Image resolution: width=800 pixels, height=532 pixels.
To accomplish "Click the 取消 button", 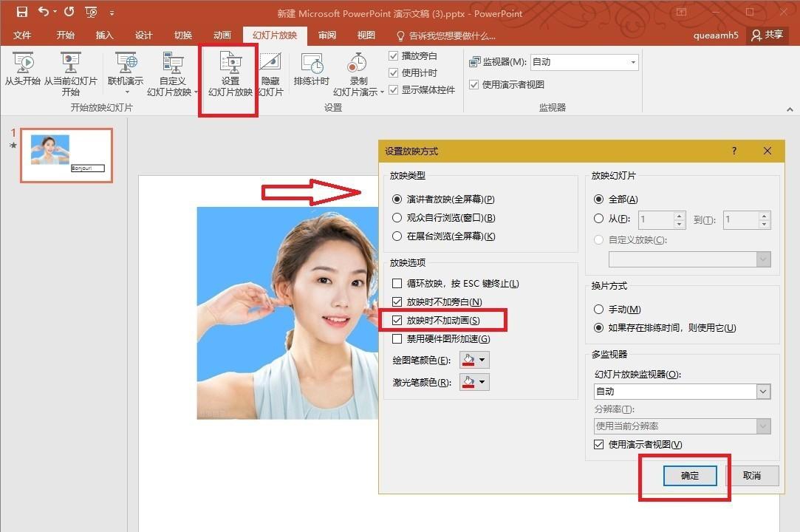I will [753, 476].
